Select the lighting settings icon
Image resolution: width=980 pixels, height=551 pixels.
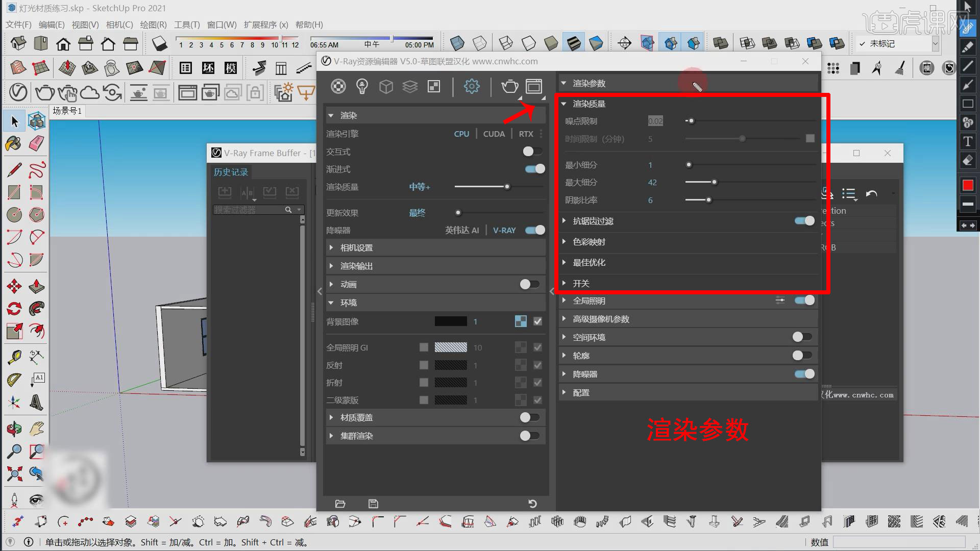click(x=362, y=86)
